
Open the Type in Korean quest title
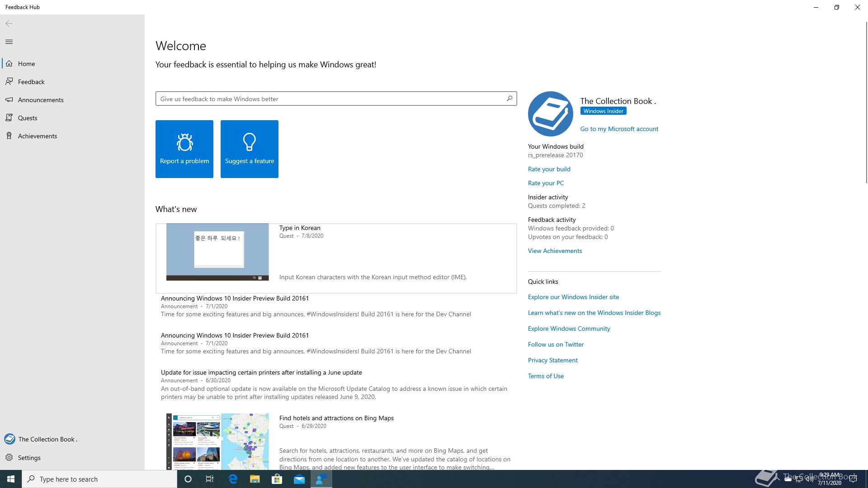pos(300,228)
